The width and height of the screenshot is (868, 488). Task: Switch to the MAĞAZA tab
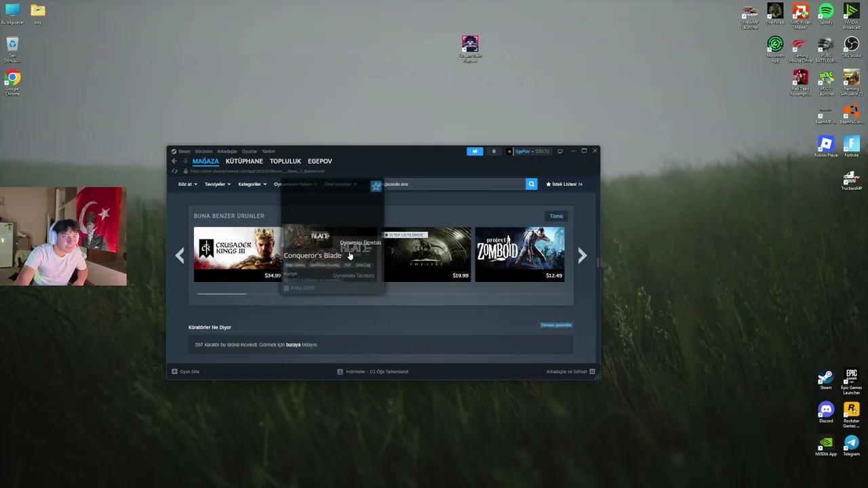205,161
